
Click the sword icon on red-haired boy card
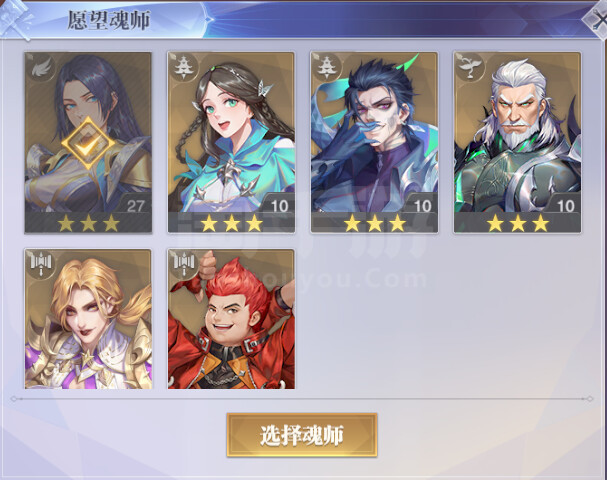(184, 264)
